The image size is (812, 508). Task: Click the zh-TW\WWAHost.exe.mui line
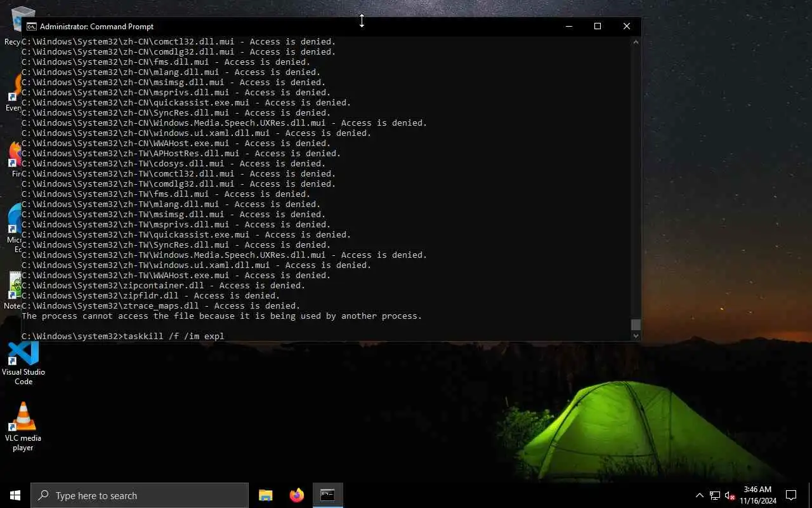[x=176, y=275]
